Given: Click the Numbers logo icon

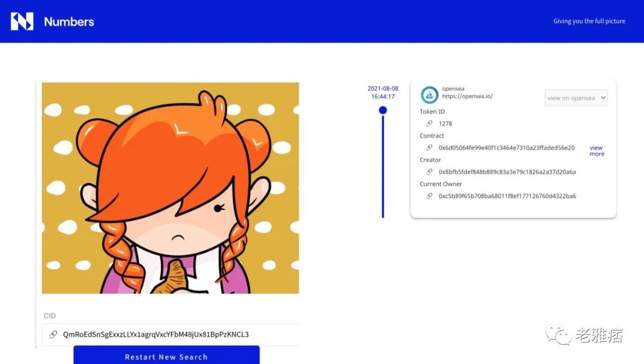Looking at the screenshot, I should [22, 21].
